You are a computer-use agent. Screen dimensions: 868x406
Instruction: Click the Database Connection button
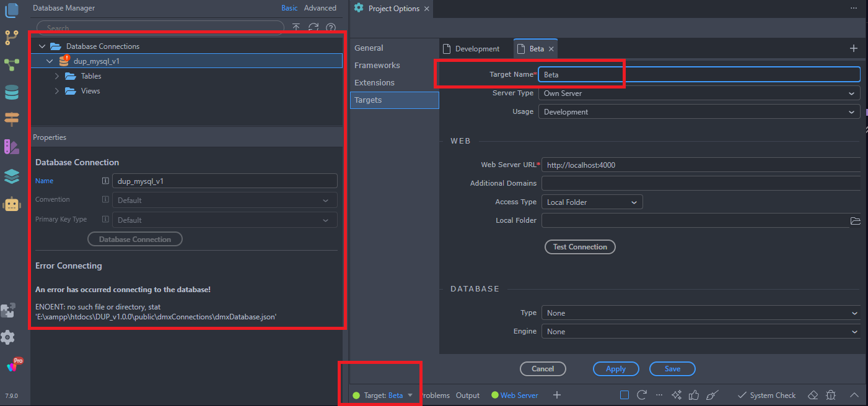pyautogui.click(x=135, y=240)
